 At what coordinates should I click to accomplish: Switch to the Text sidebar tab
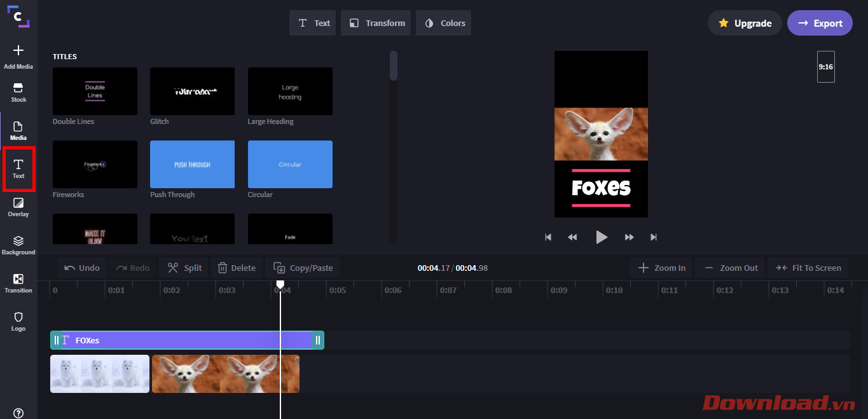18,168
